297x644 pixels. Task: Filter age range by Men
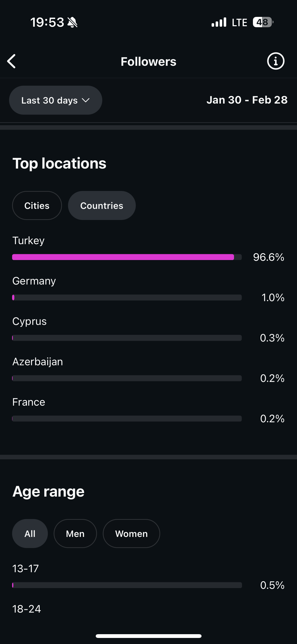(75, 534)
